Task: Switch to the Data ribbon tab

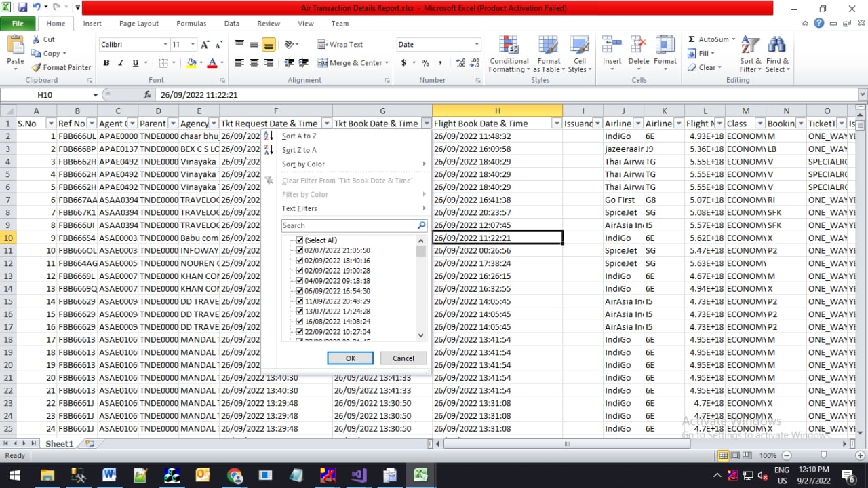Action: [x=231, y=23]
